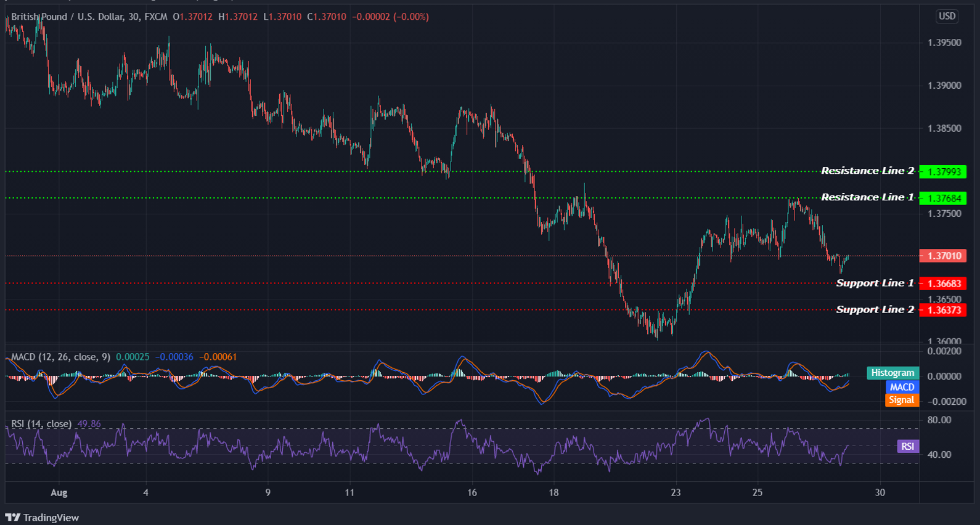Image resolution: width=980 pixels, height=525 pixels.
Task: Click the 1.37993 green price tag
Action: (943, 172)
